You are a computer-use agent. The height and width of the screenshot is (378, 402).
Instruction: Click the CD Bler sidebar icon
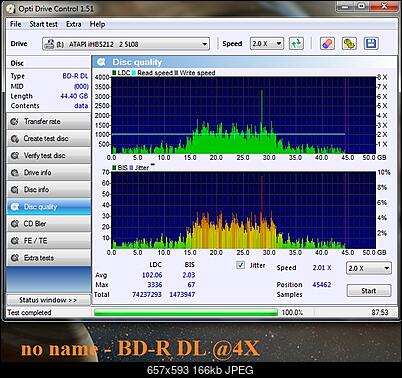[14, 224]
